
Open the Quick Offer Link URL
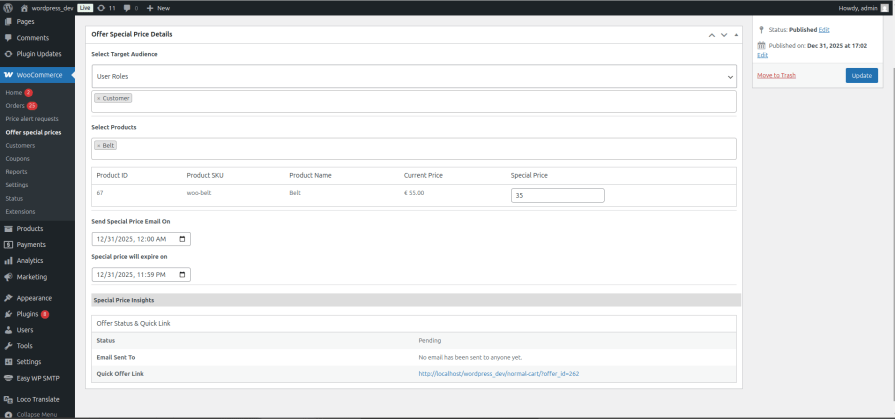(498, 373)
